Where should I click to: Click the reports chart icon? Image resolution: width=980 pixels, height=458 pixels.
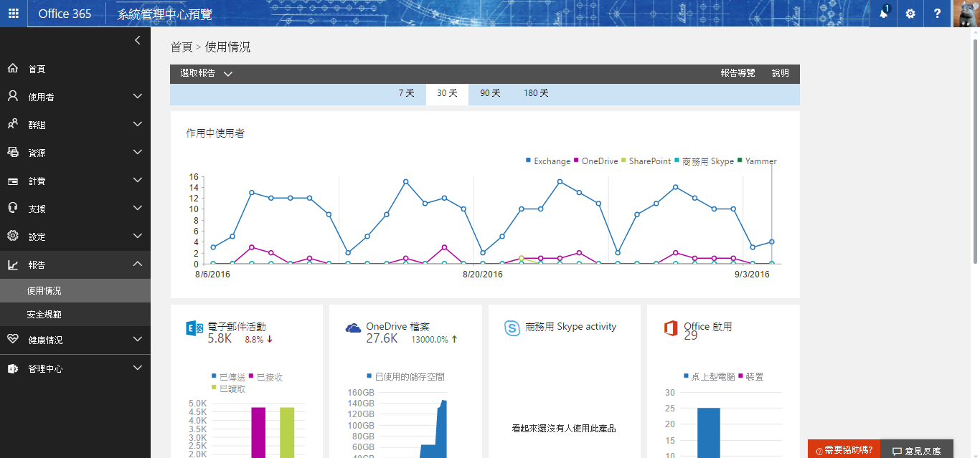(13, 264)
